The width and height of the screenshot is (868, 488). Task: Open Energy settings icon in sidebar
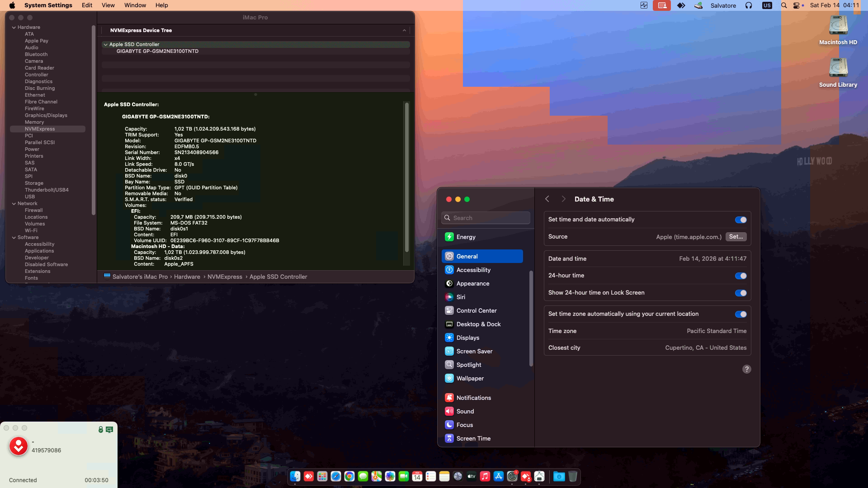coord(449,237)
